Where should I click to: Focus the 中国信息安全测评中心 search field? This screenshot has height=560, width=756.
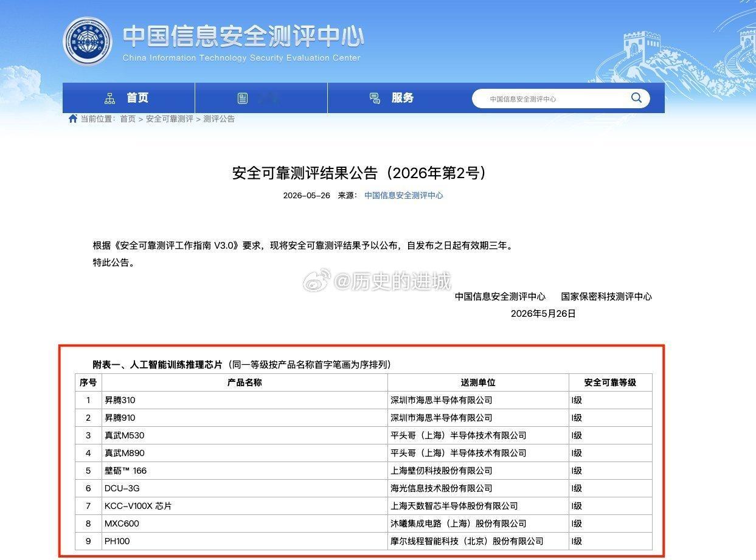tap(561, 99)
